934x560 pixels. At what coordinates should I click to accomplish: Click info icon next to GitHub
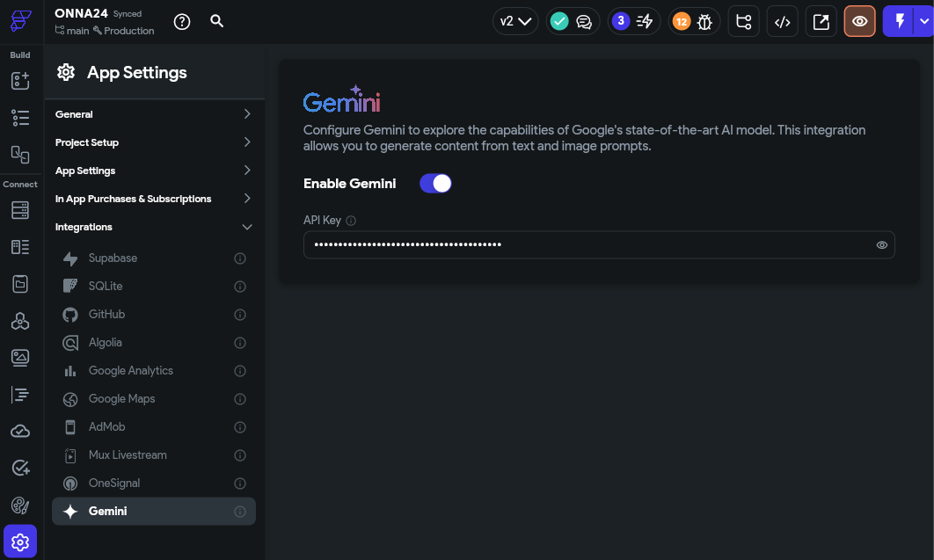(240, 314)
